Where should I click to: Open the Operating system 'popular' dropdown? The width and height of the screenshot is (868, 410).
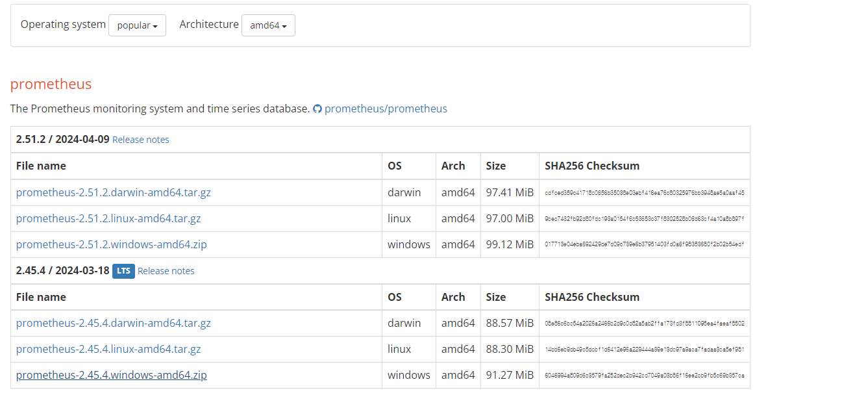[x=137, y=25]
